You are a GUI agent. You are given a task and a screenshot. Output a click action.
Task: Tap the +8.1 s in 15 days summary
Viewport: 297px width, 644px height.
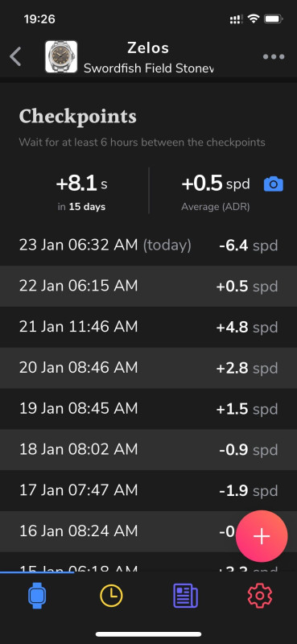point(81,191)
